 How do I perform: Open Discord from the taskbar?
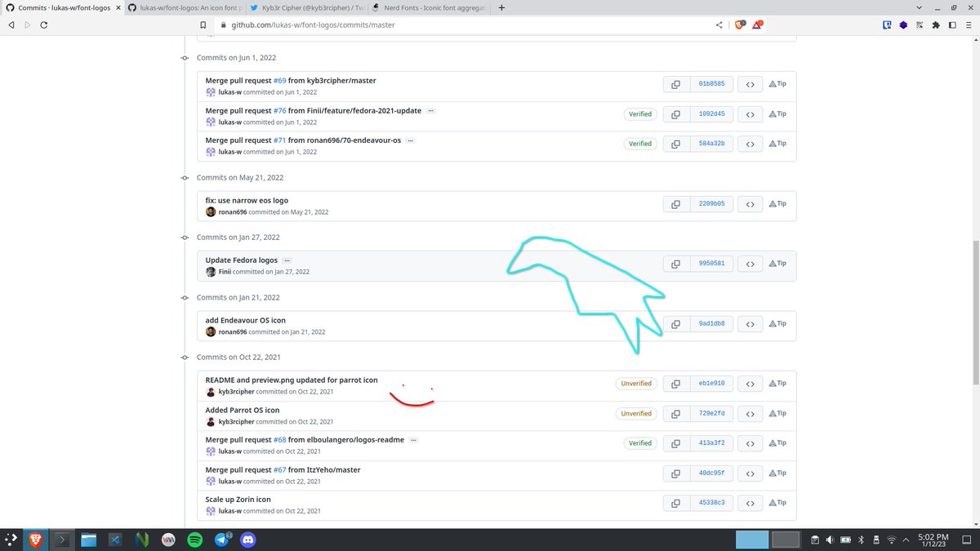(x=248, y=540)
